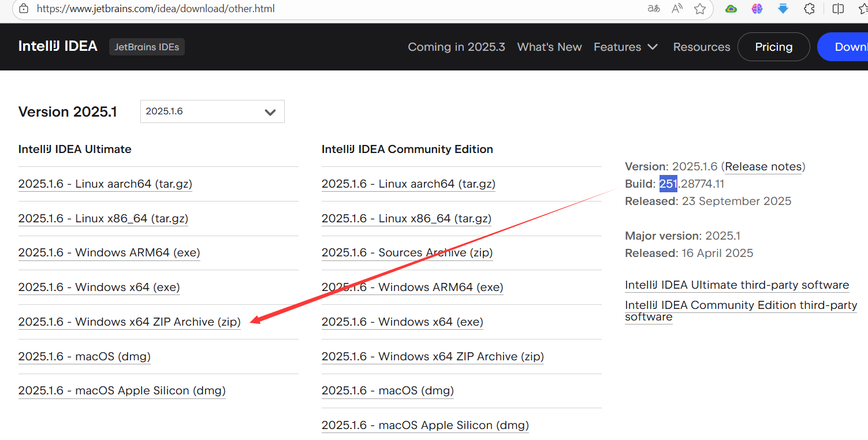Open the 2025.1.6 version dropdown
Screen dimensions: 868x440
point(213,111)
